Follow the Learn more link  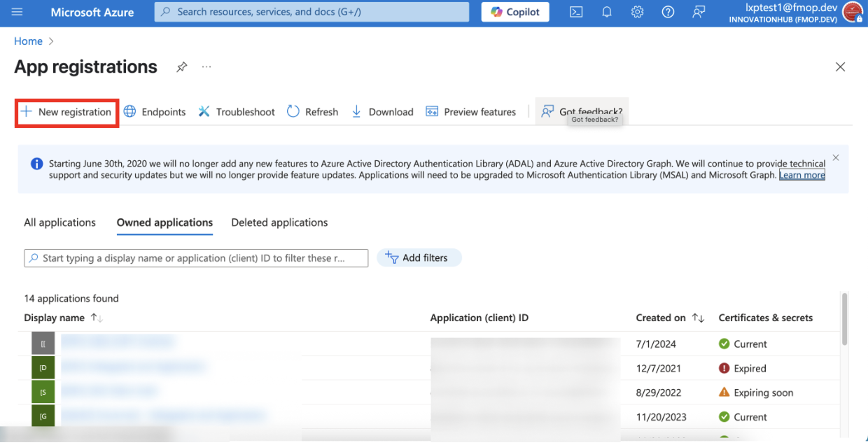802,175
